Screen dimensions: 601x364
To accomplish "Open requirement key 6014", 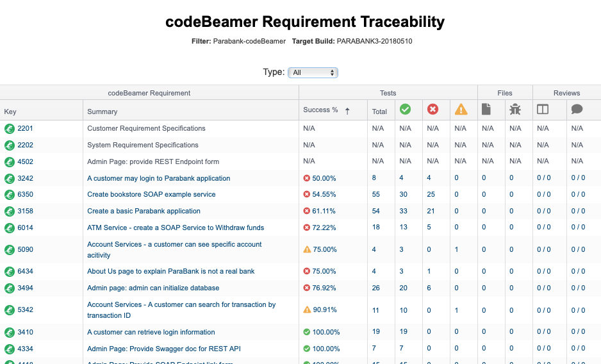I will pos(25,228).
